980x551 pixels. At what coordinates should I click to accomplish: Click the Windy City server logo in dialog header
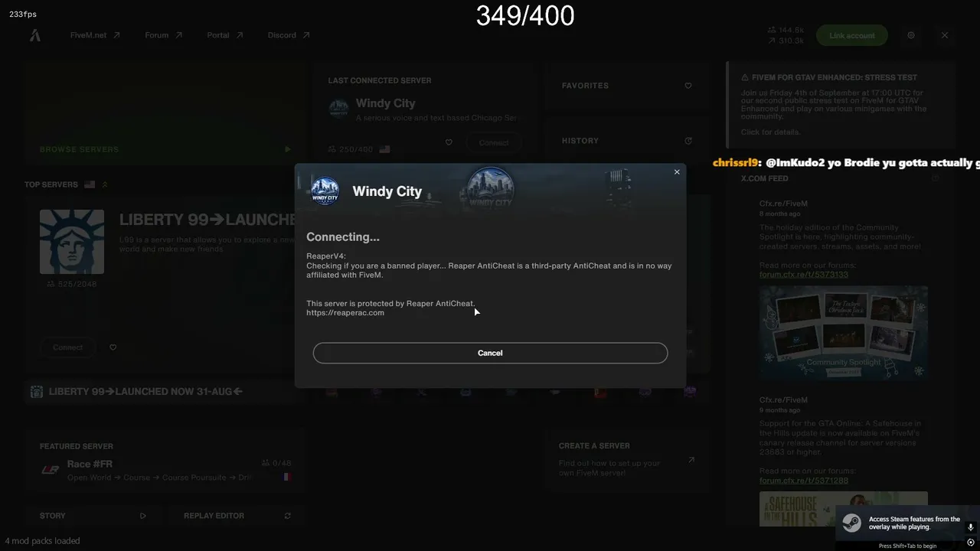point(325,191)
